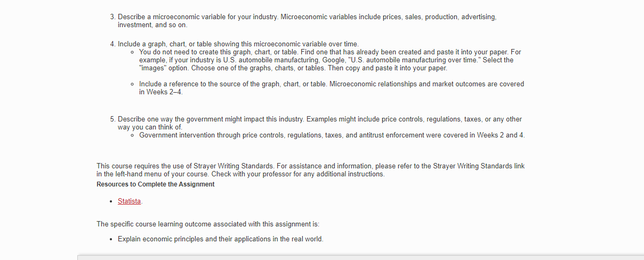Click the sub-bullet 'You do not need to create this graph'

click(330, 60)
